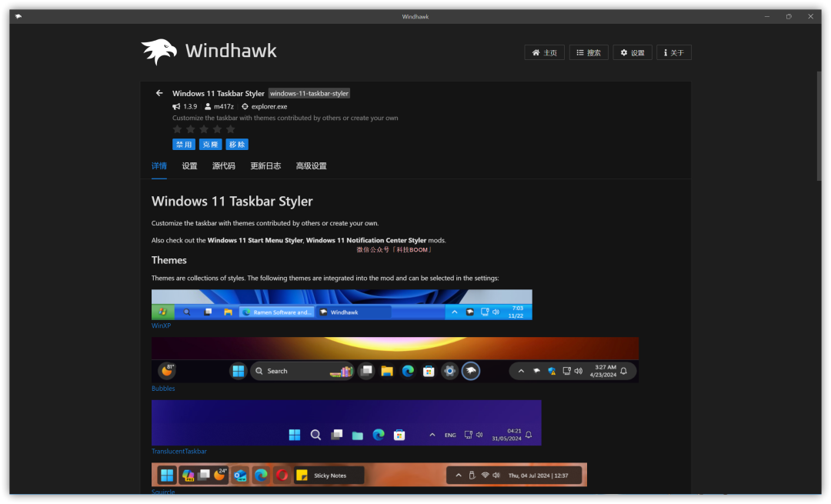Screen dimensions: 831x504
Task: Click the TranslucentTaskbar preview image
Action: pyautogui.click(x=346, y=422)
